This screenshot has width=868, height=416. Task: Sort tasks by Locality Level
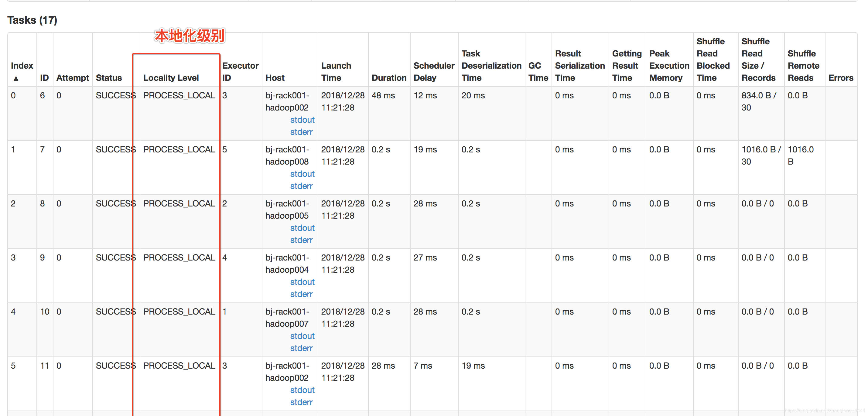pyautogui.click(x=171, y=78)
